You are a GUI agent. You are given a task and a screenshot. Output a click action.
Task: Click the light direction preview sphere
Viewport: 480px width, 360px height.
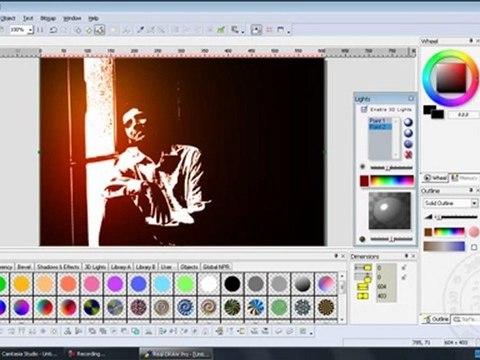[x=389, y=211]
